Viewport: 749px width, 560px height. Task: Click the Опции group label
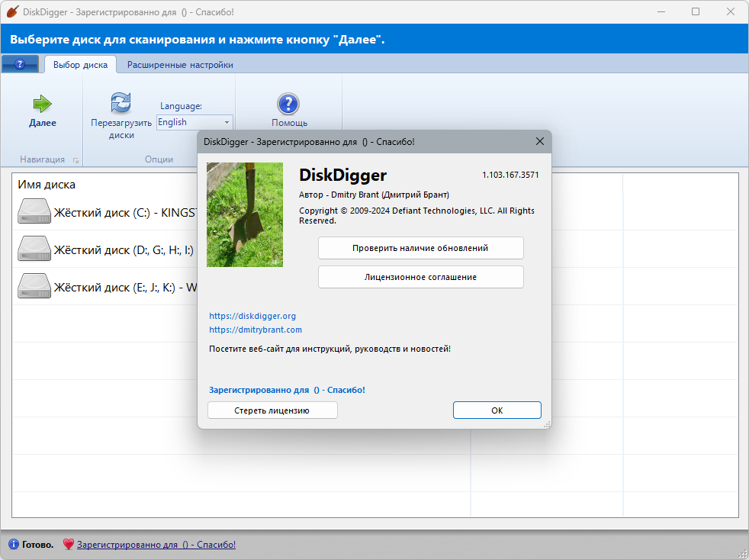pyautogui.click(x=159, y=159)
